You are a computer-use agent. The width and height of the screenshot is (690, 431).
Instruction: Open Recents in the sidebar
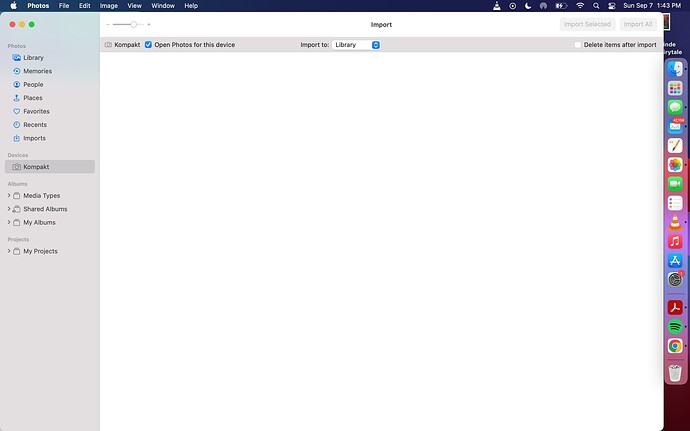(50, 125)
